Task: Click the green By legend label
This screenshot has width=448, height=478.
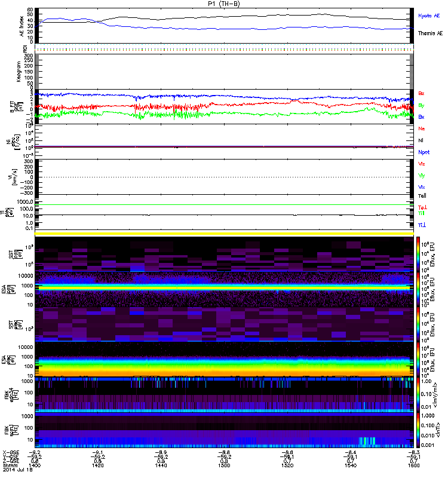Action: click(x=421, y=106)
